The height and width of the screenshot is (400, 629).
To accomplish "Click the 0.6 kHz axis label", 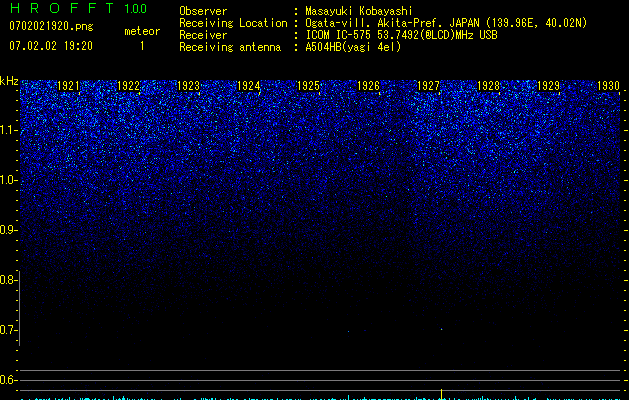I will pyautogui.click(x=8, y=380).
